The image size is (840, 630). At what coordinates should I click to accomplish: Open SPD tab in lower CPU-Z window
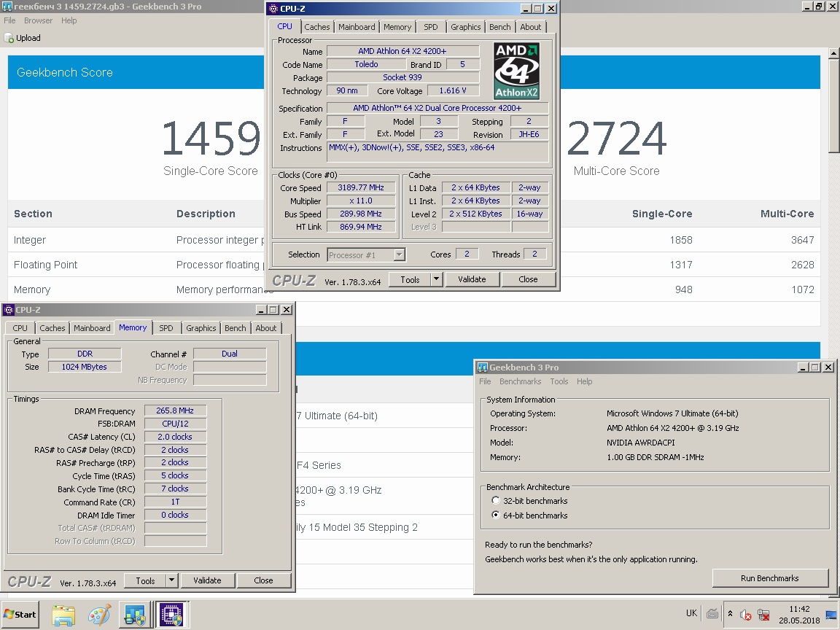click(166, 328)
